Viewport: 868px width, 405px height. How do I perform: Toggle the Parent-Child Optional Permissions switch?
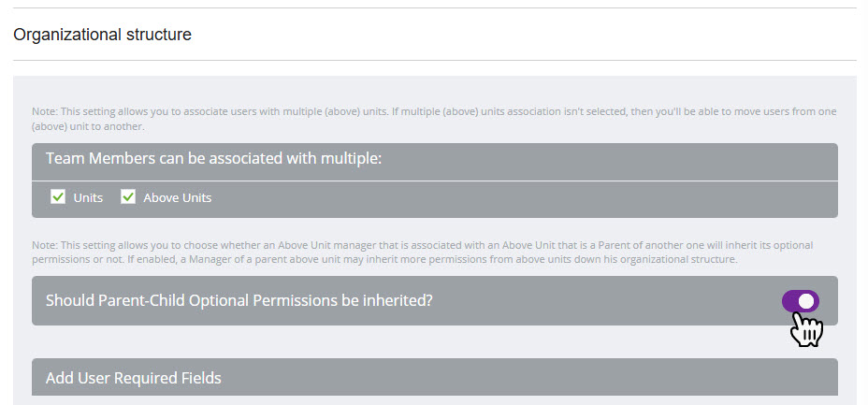pyautogui.click(x=800, y=301)
